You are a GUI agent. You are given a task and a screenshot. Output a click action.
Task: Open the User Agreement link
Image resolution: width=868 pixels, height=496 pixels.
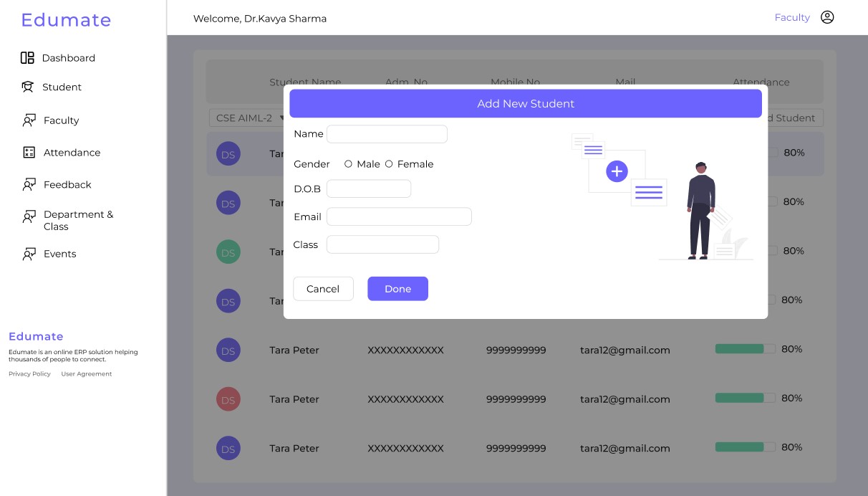pos(87,374)
